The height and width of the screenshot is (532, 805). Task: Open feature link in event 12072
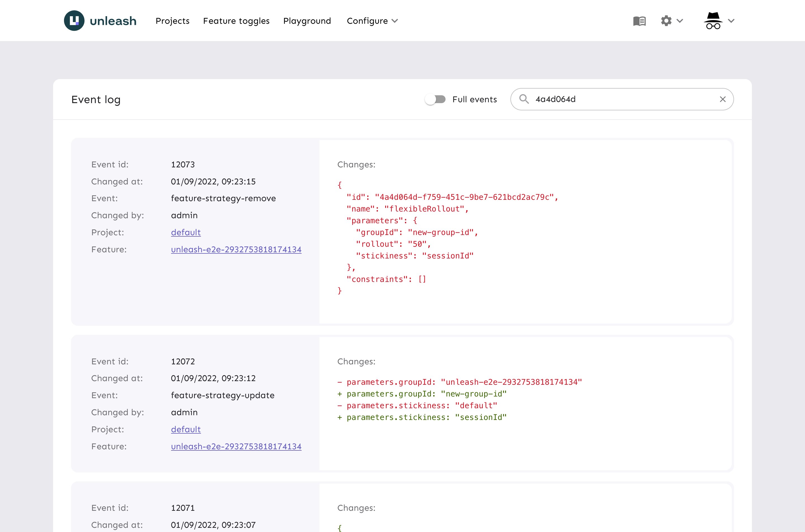tap(236, 446)
